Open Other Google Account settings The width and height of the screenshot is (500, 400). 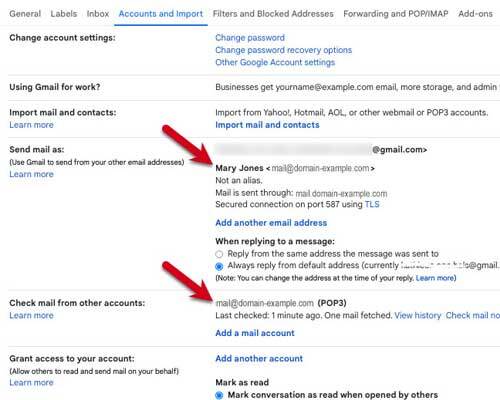pyautogui.click(x=275, y=62)
